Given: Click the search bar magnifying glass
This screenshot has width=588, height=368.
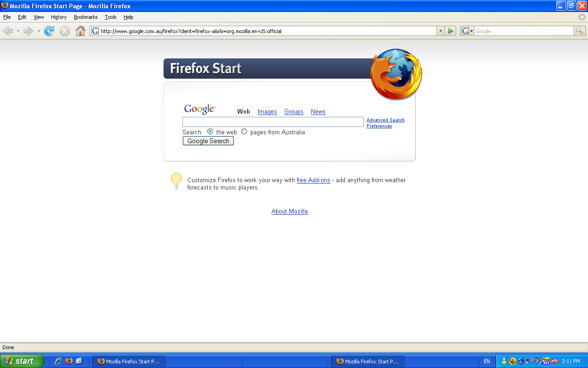Looking at the screenshot, I should point(580,31).
